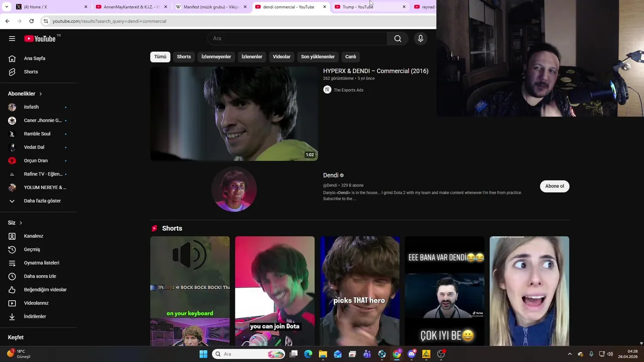Show hidden system tray icons chevron
Viewport: 644px width, 362px height.
570,354
